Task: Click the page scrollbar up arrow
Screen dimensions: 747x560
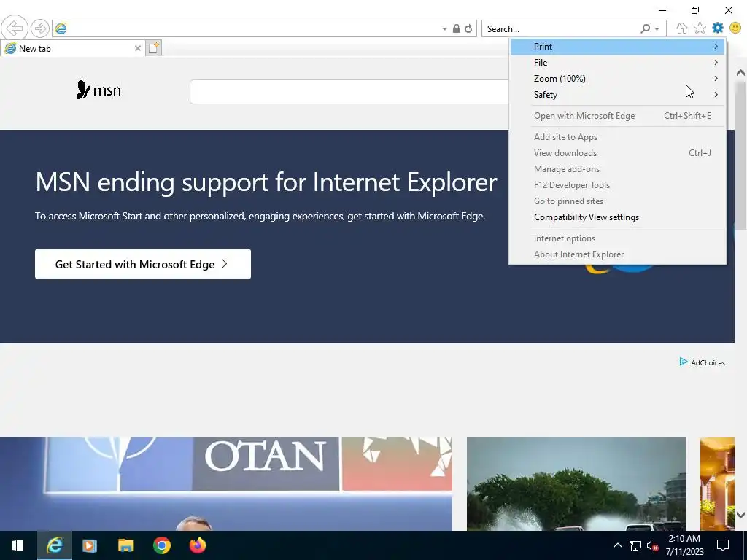Action: tap(740, 73)
